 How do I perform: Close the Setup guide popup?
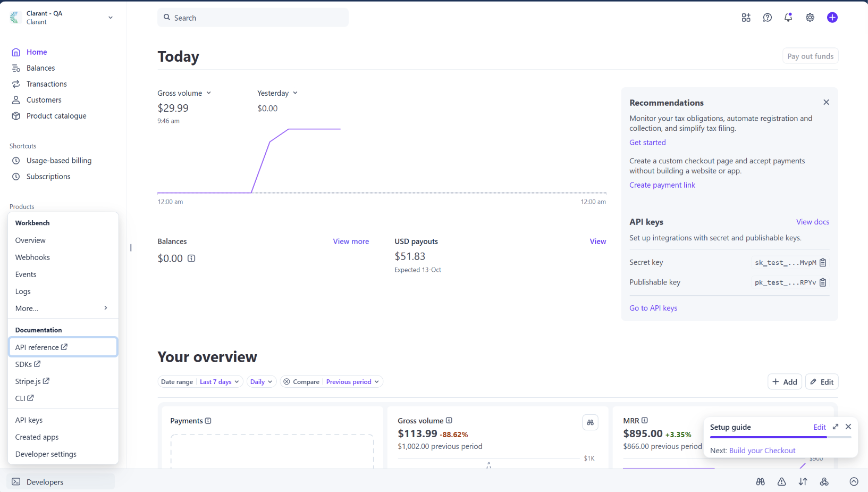coord(848,427)
